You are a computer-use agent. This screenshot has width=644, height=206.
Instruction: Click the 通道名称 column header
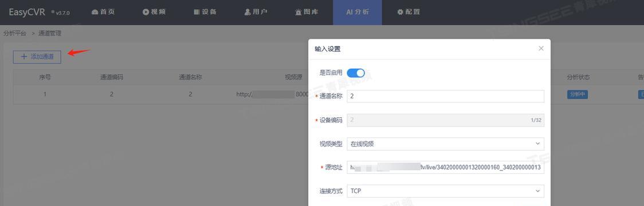(190, 77)
